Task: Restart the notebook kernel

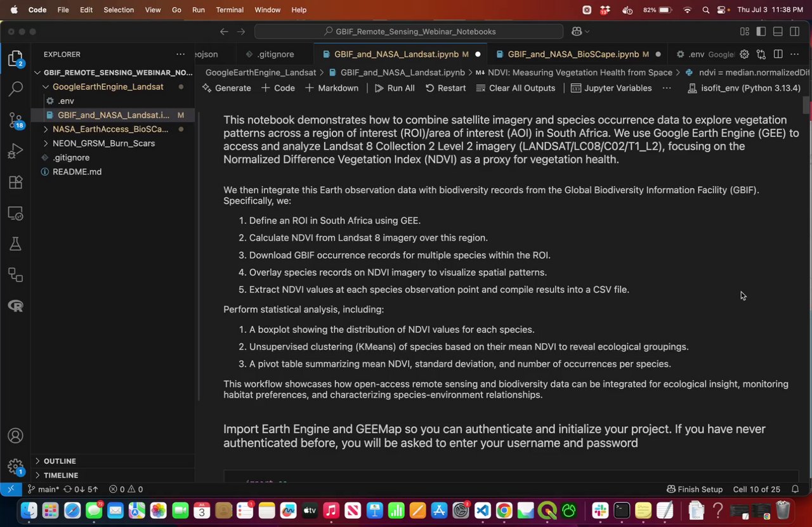Action: tap(445, 88)
